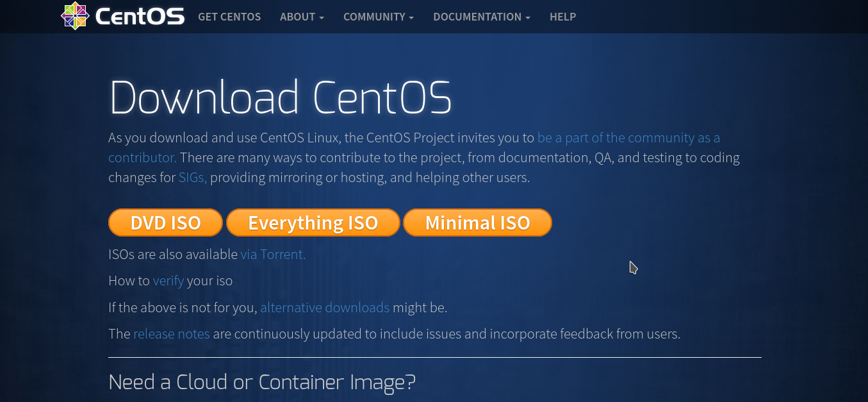Open the 'release notes' link
This screenshot has width=868, height=402.
click(171, 334)
